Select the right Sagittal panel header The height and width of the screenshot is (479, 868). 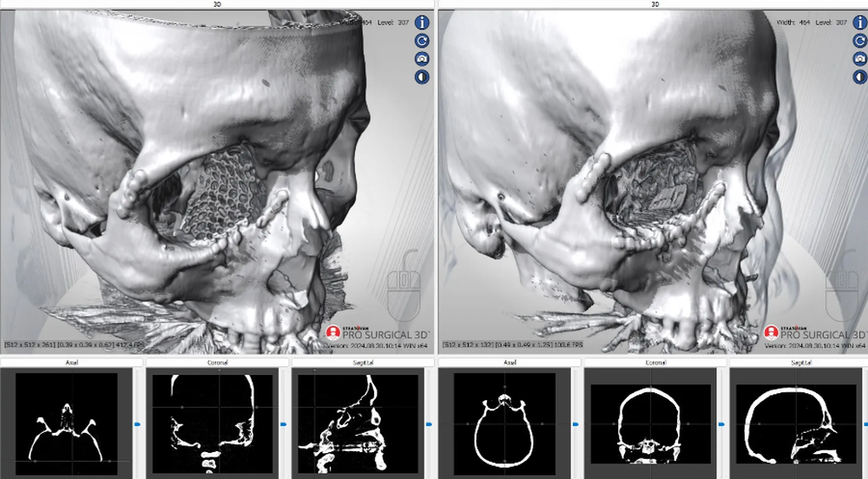tap(800, 363)
